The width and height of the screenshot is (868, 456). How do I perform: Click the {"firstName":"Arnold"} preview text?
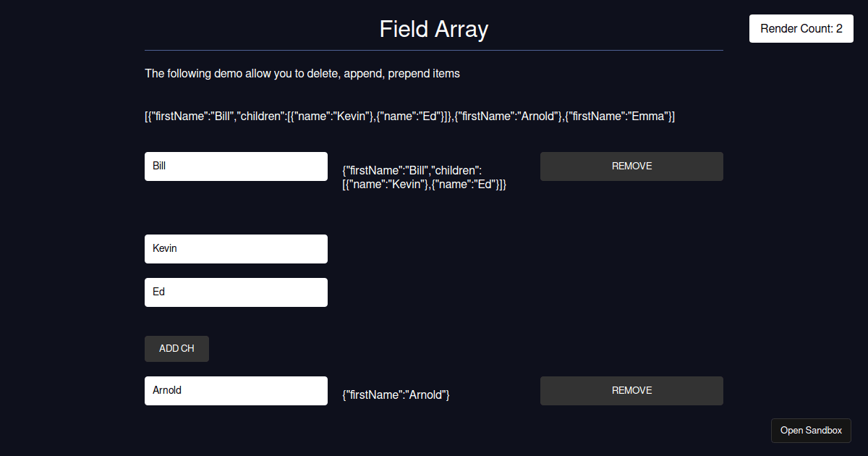(x=396, y=395)
